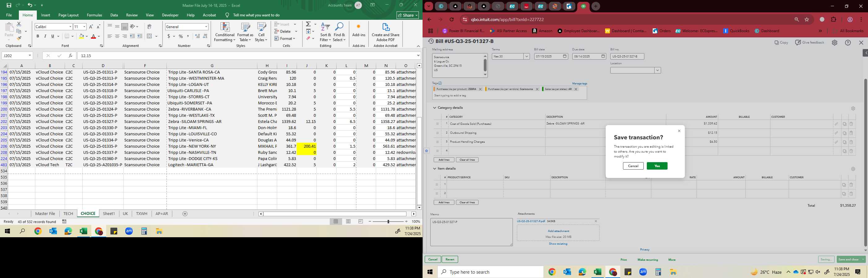This screenshot has height=278, width=868.
Task: Open the Calibri font name dropdown
Action: (70, 27)
